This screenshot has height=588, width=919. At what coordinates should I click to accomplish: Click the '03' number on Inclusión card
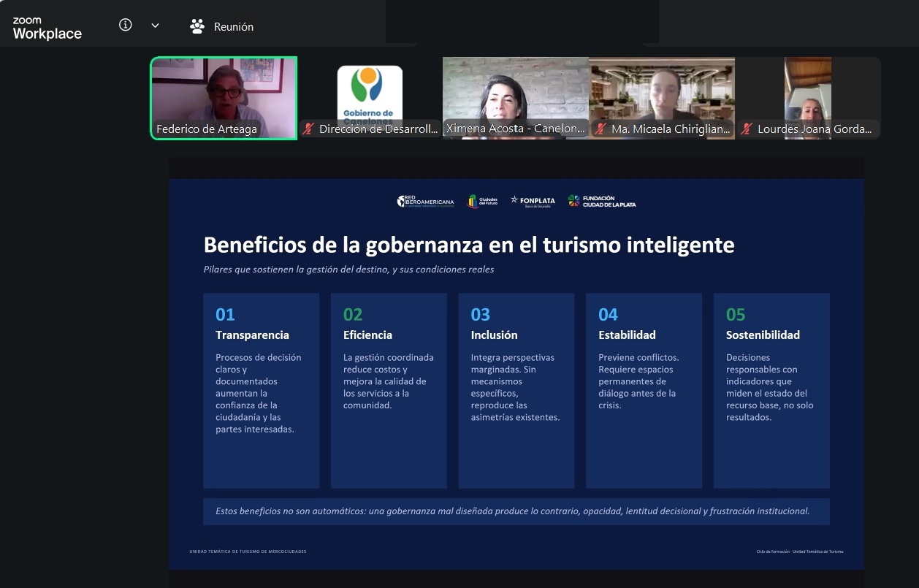coord(480,315)
